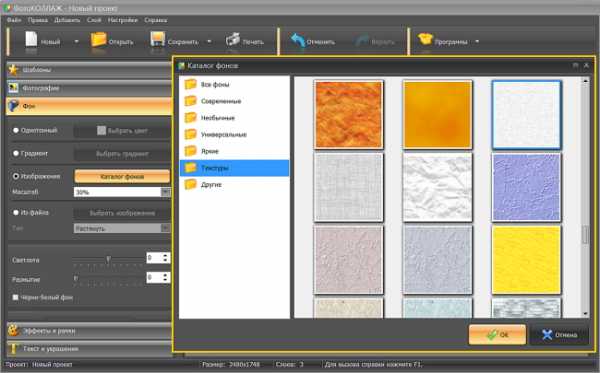600x373 pixels.
Task: Expand the Эффекты и рамки panel
Action: coord(89,331)
